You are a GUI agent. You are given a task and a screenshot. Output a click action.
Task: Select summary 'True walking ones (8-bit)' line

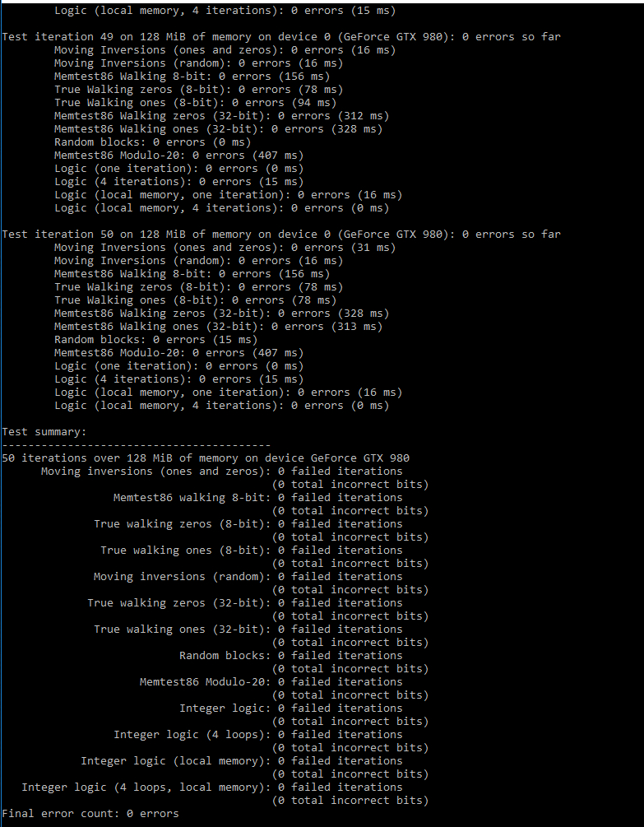coord(252,551)
